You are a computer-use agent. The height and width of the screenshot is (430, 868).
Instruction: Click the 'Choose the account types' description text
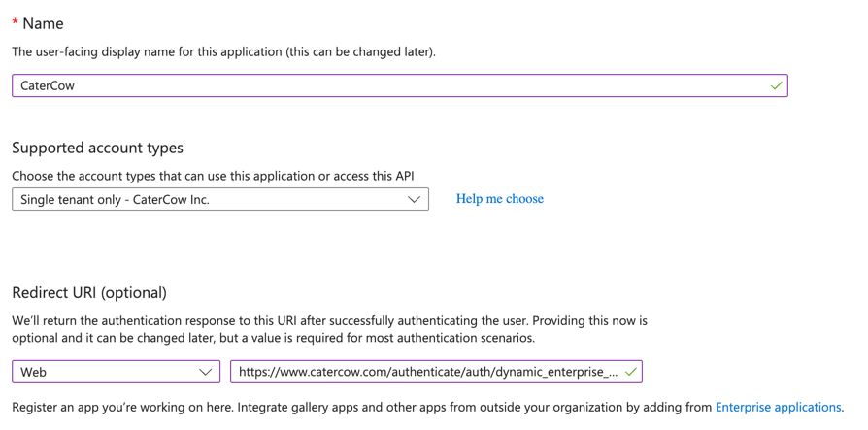[x=214, y=176]
